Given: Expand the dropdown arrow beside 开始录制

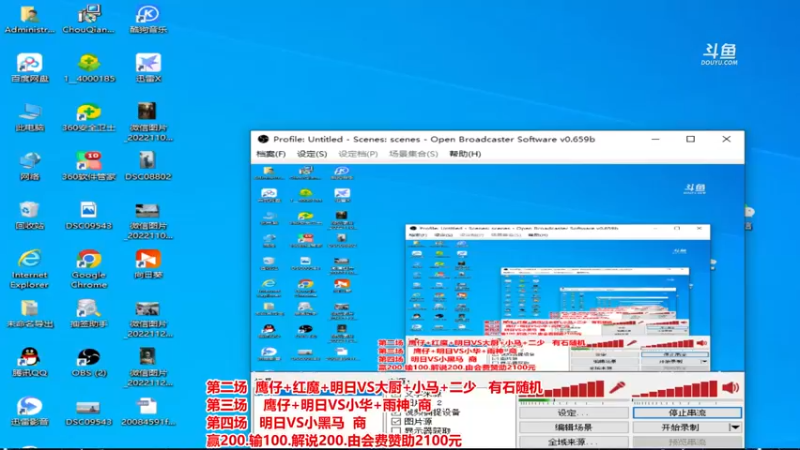Looking at the screenshot, I should coord(735,427).
